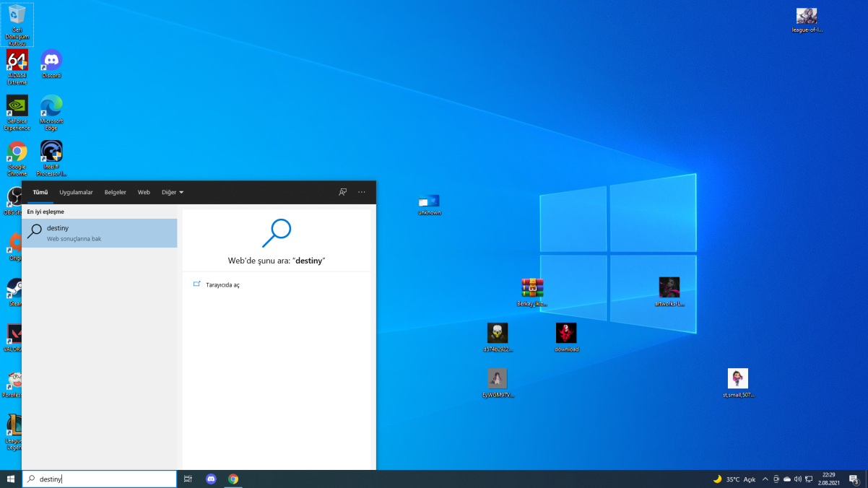Open Discord from the taskbar
The height and width of the screenshot is (488, 868).
click(211, 479)
